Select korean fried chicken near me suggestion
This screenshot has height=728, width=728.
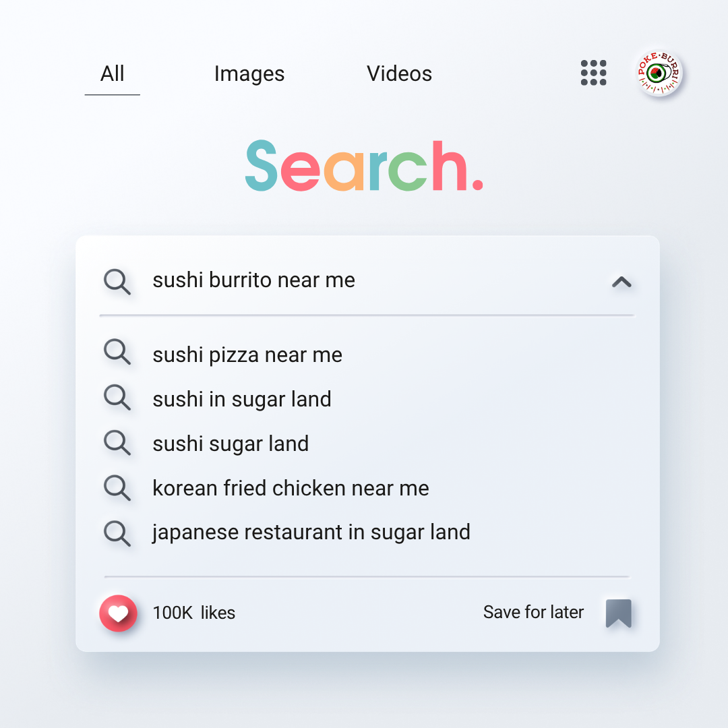[x=291, y=488]
